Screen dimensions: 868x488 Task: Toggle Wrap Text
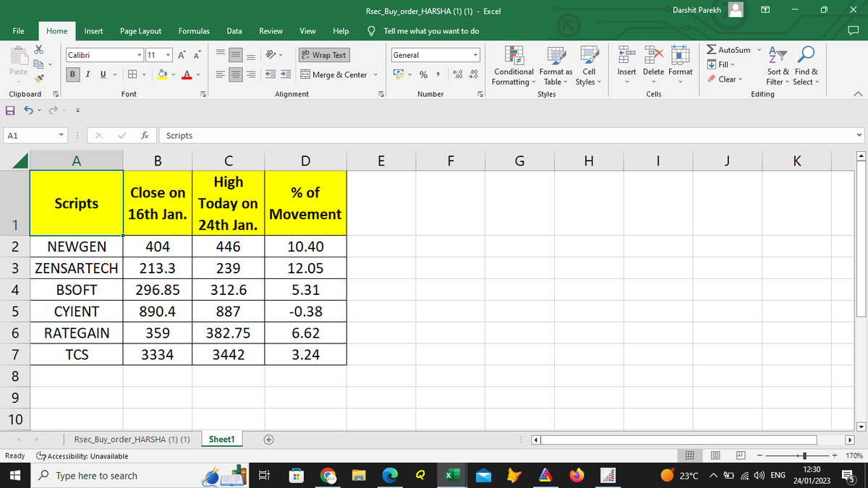point(323,55)
